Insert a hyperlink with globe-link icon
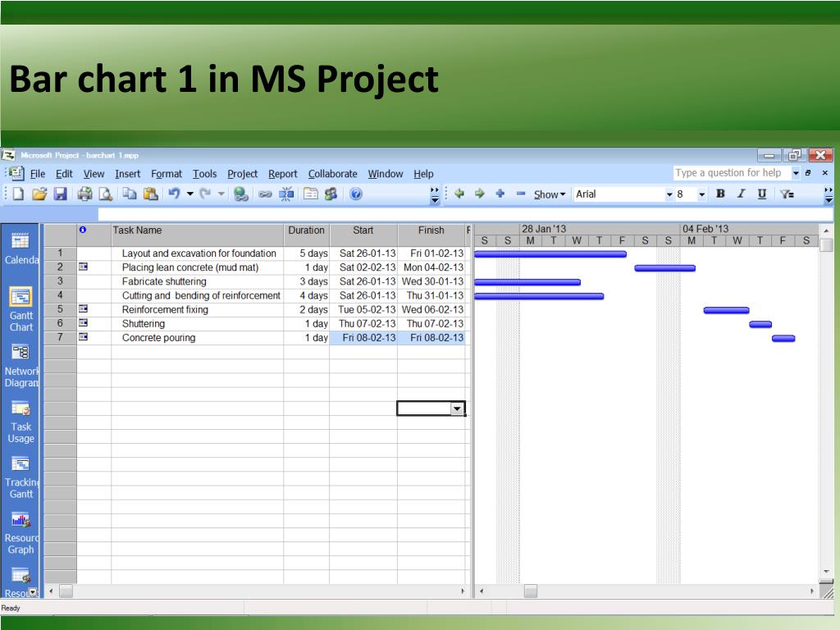The height and width of the screenshot is (630, 840). click(x=241, y=194)
